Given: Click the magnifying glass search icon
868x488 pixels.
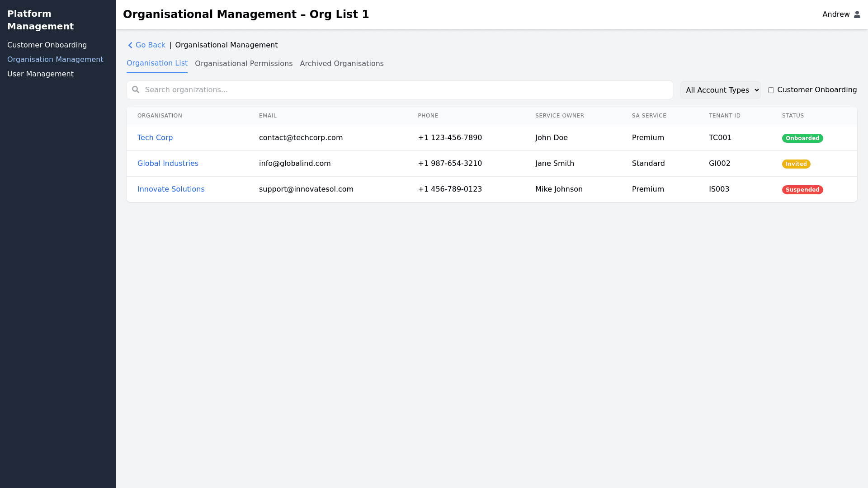Looking at the screenshot, I should click(x=136, y=89).
